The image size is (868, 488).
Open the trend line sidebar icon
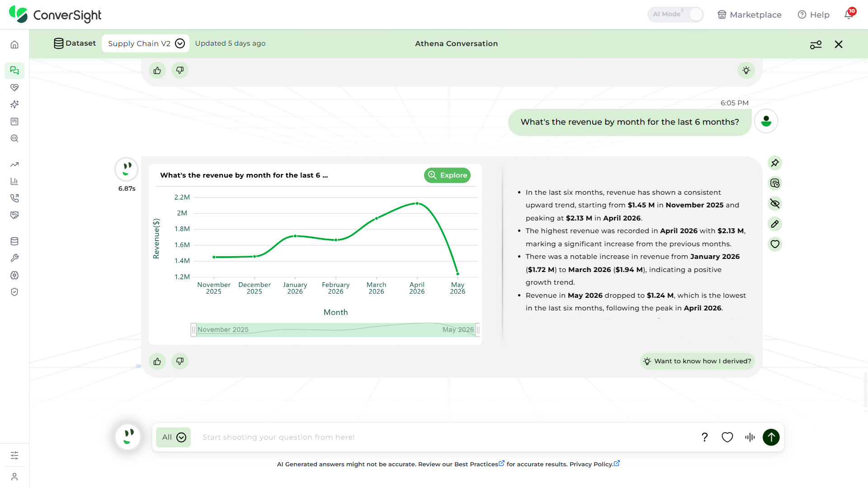click(x=14, y=164)
